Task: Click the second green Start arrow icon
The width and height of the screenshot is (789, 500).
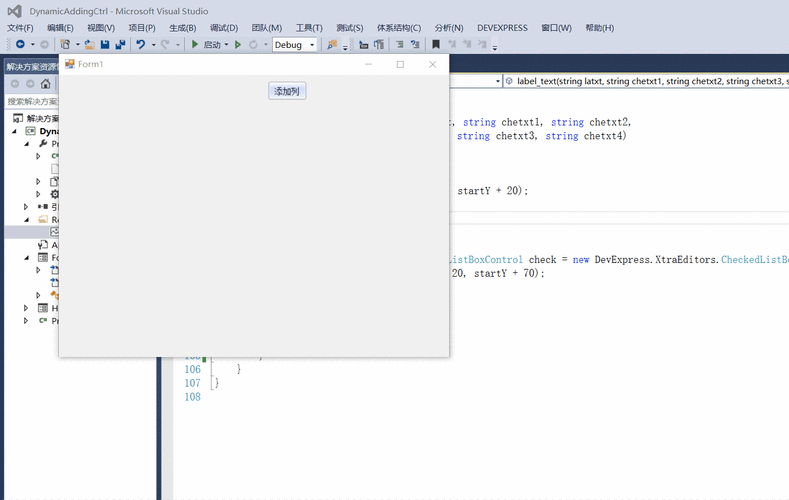Action: click(238, 44)
